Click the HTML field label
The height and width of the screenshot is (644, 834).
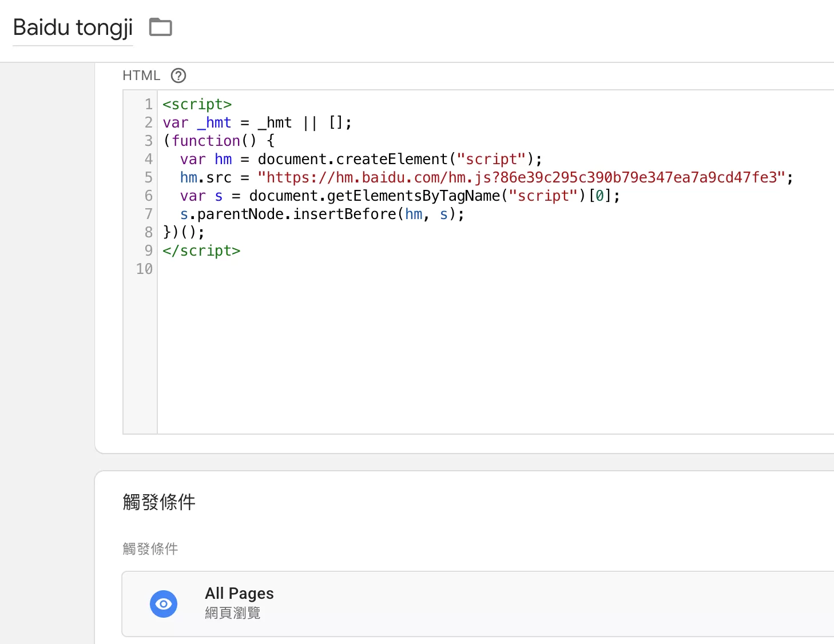141,75
